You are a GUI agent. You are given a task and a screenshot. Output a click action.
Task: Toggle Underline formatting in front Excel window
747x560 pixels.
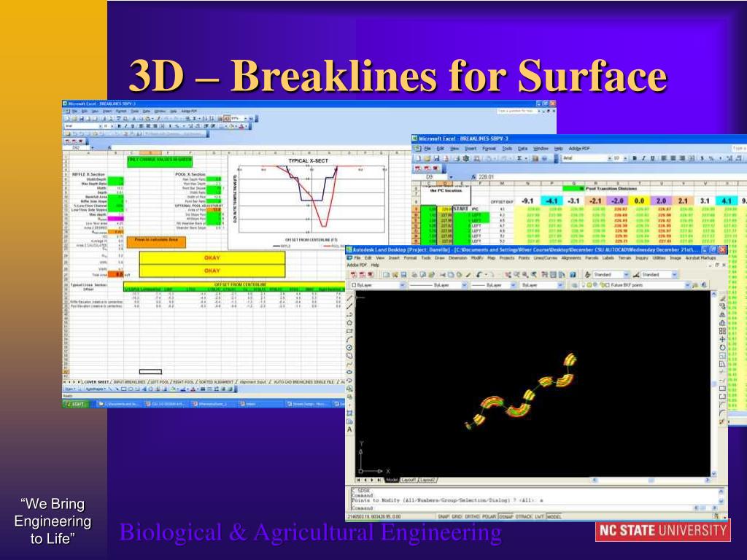653,158
